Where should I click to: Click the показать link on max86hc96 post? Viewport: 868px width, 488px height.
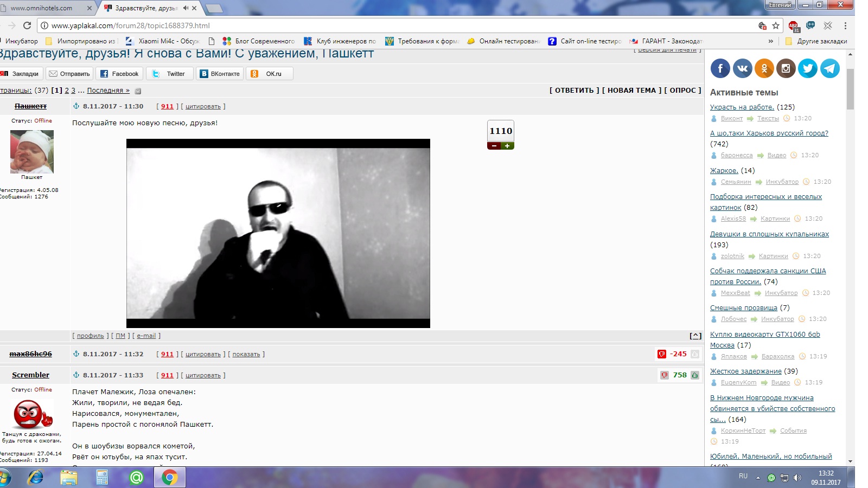(x=246, y=354)
